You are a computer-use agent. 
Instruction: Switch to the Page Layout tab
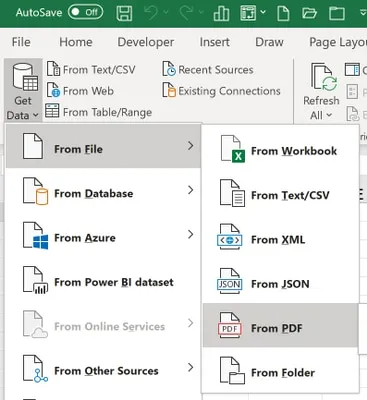pos(338,42)
